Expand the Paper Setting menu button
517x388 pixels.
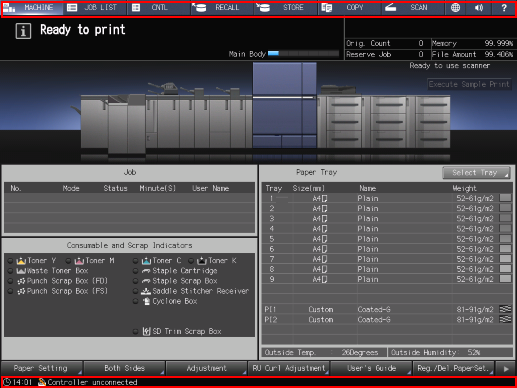pos(42,368)
